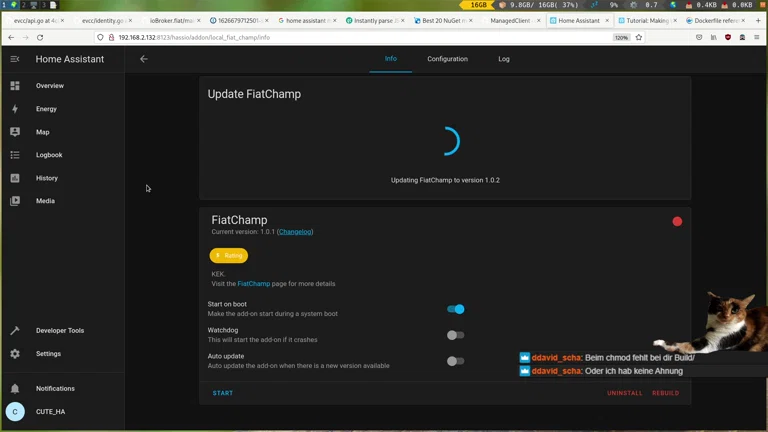
Task: Open the Media panel icon
Action: tap(15, 201)
